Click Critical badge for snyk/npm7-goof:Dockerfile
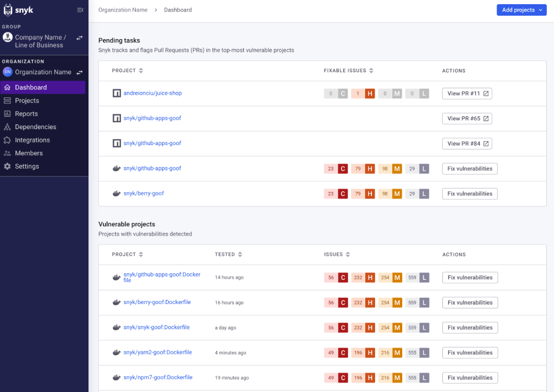 (336, 378)
